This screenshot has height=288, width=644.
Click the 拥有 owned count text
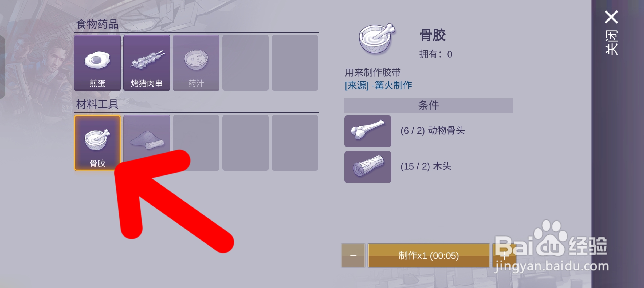coord(436,54)
